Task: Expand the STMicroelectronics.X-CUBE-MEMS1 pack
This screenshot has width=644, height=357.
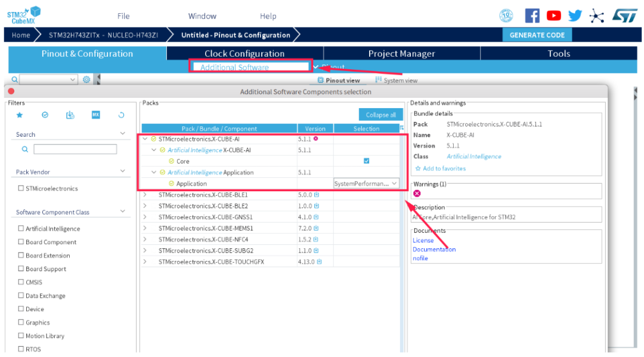Action: point(145,228)
